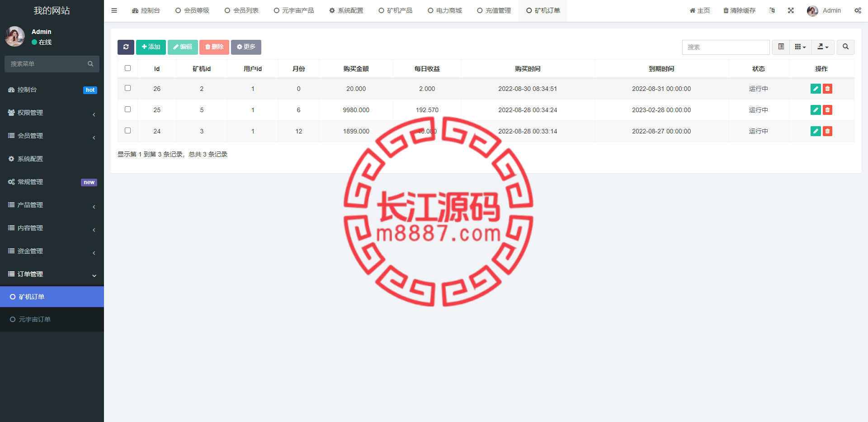Open 控制台 in sidebar
868x422 pixels.
coord(52,90)
